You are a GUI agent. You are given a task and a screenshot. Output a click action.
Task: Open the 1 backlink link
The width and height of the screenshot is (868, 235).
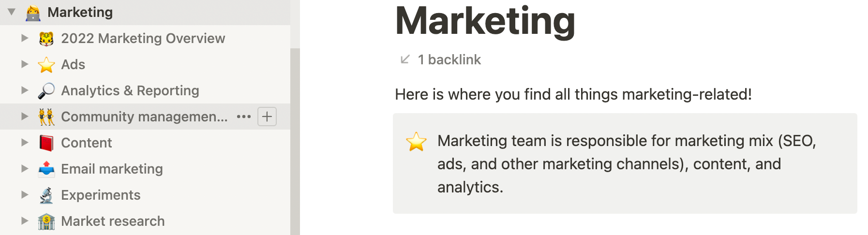click(x=440, y=59)
